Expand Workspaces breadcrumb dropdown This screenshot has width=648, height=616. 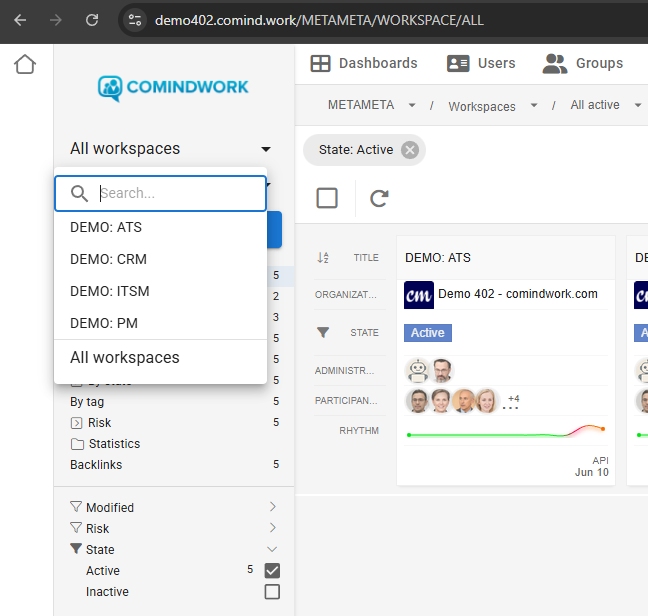(x=534, y=105)
